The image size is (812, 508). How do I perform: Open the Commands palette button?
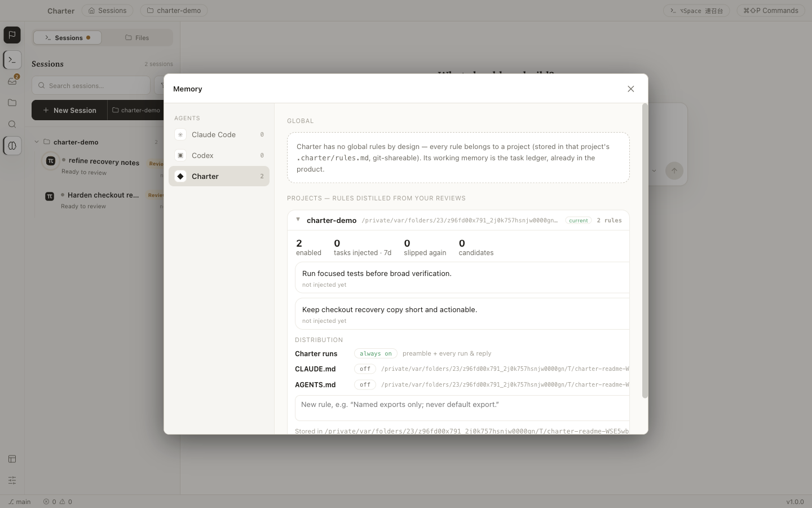(771, 10)
